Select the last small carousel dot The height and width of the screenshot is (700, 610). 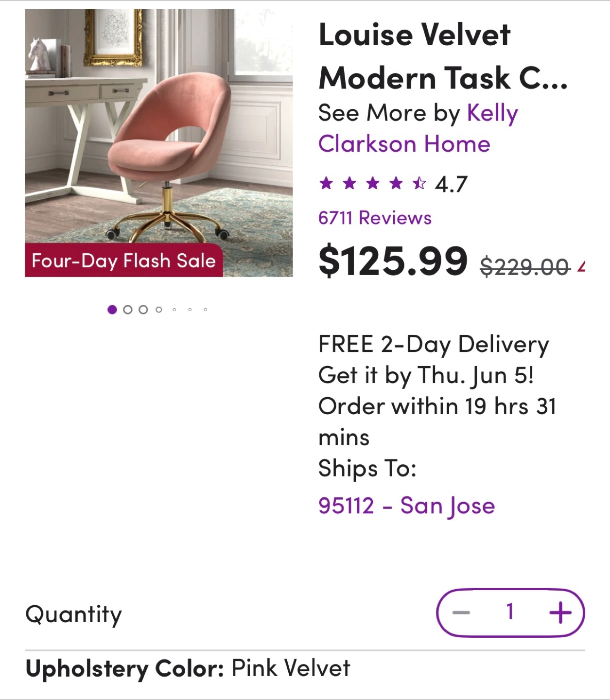tap(206, 310)
